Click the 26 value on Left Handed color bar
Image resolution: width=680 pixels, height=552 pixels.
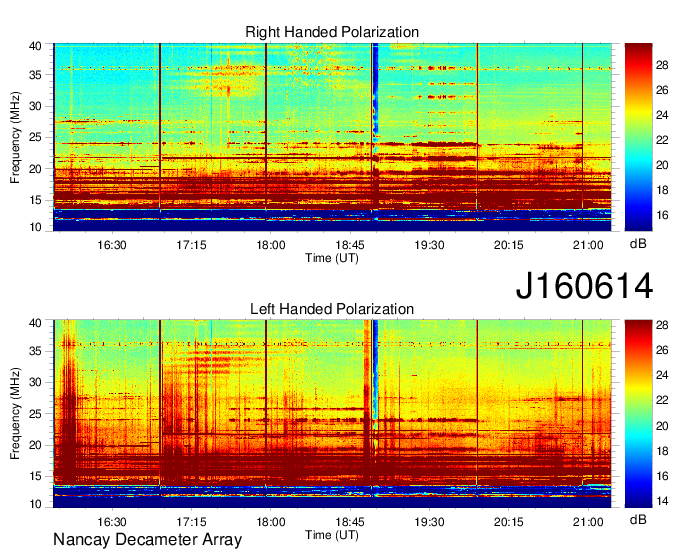[x=662, y=350]
